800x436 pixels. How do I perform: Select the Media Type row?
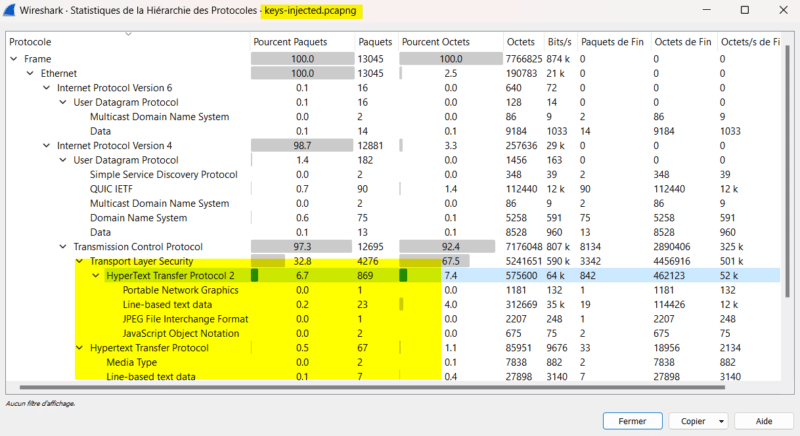[x=393, y=363]
